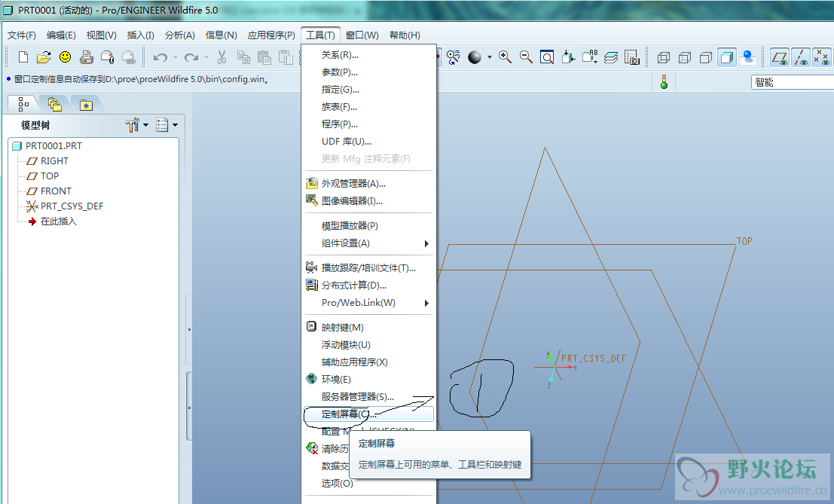Print using the printer icon
Screen dimensions: 834x504
click(x=86, y=57)
